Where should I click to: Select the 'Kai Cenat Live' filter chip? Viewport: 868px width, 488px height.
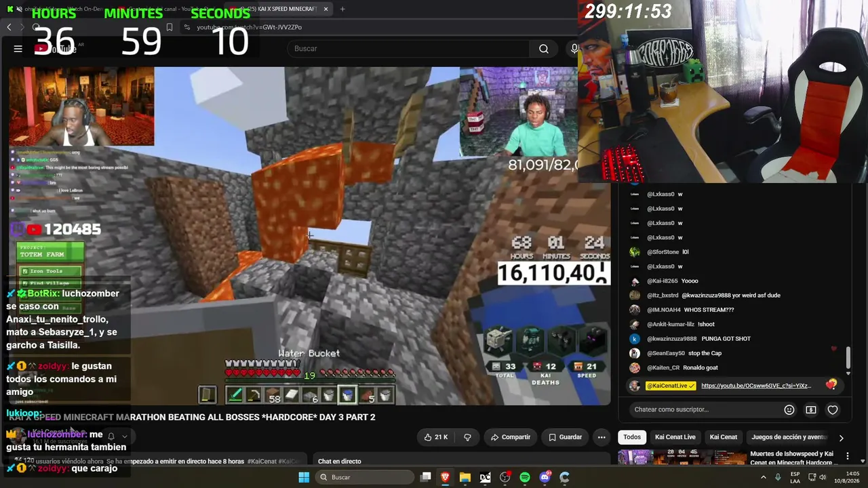coord(675,437)
